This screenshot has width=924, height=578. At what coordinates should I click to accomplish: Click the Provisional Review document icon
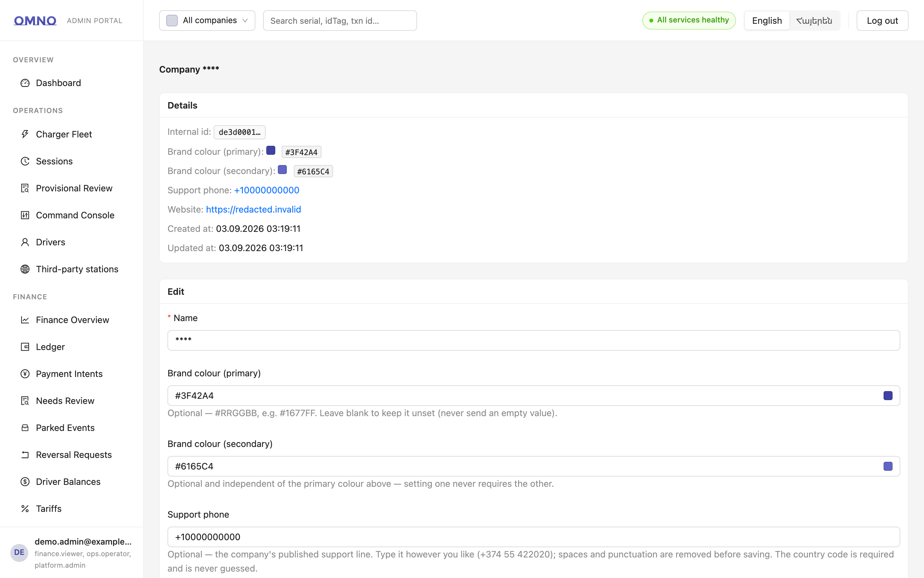coord(25,188)
